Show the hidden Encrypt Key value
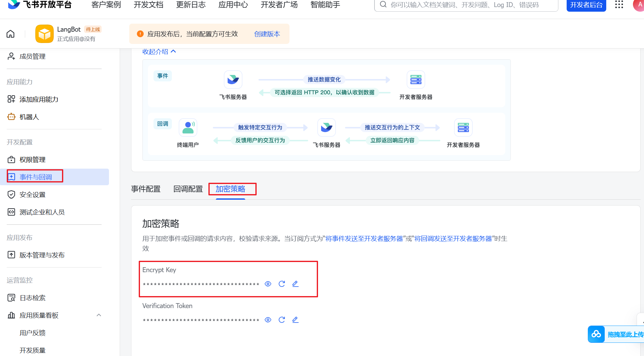The width and height of the screenshot is (644, 356). click(x=268, y=284)
